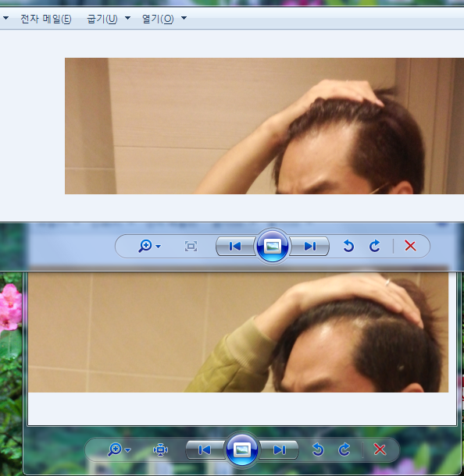Image resolution: width=464 pixels, height=476 pixels.
Task: Rotate green-jacket photo counterclockwise
Action: point(318,449)
